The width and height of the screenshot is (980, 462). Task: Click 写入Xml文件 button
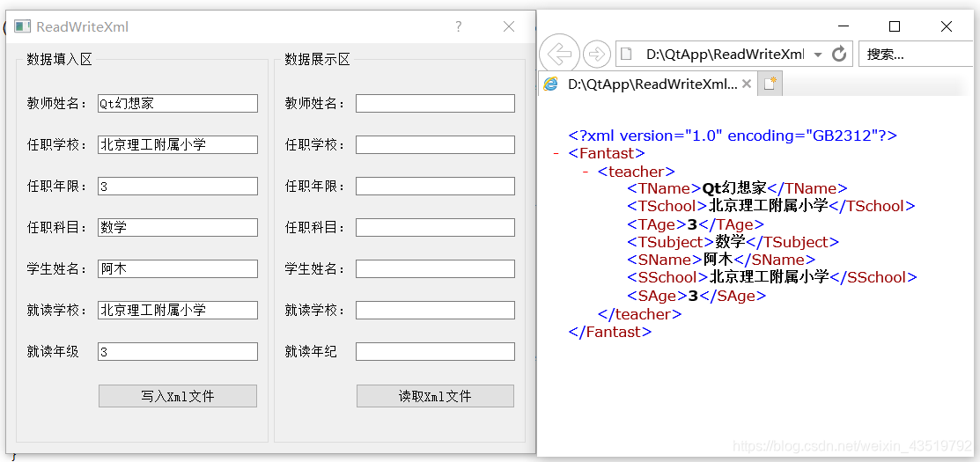pyautogui.click(x=178, y=396)
